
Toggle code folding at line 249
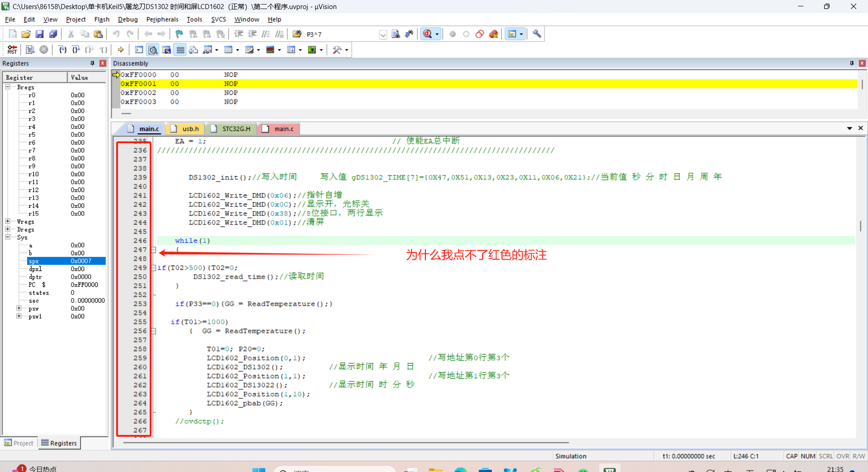tap(154, 268)
